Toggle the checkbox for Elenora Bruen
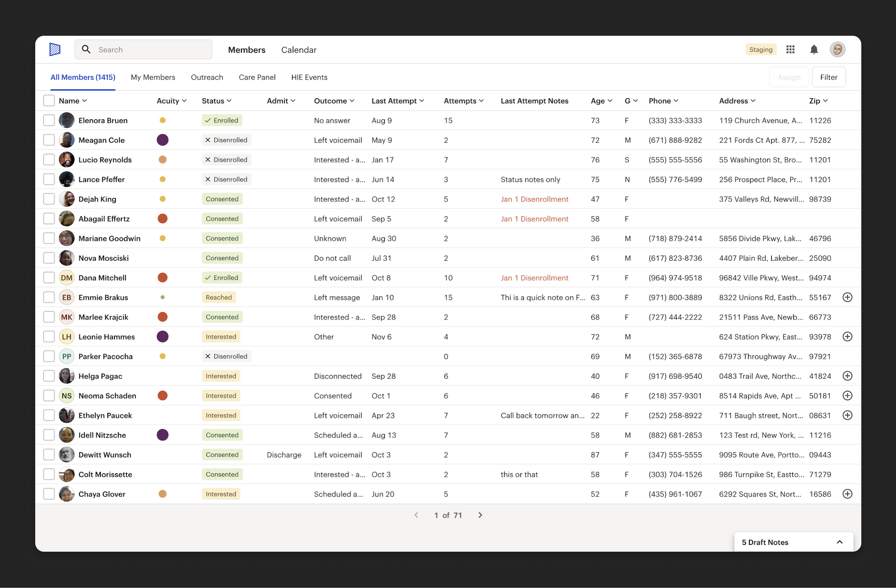Image resolution: width=896 pixels, height=588 pixels. pos(49,120)
